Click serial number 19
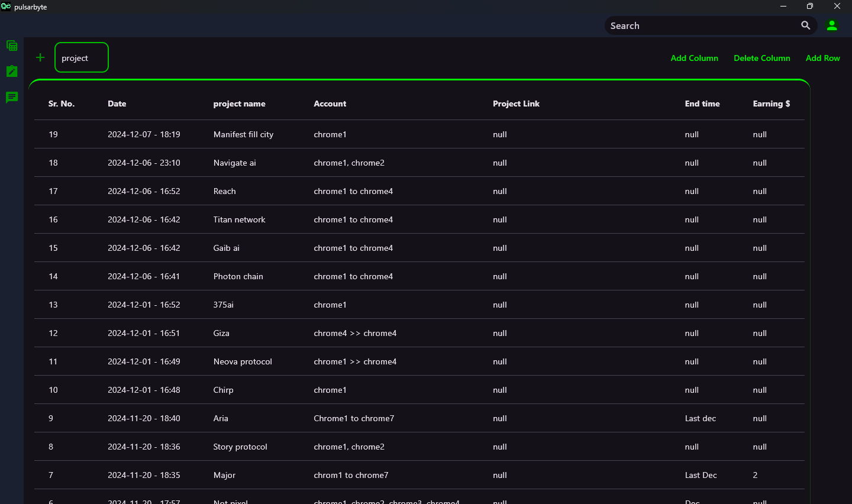The width and height of the screenshot is (852, 504). (53, 134)
